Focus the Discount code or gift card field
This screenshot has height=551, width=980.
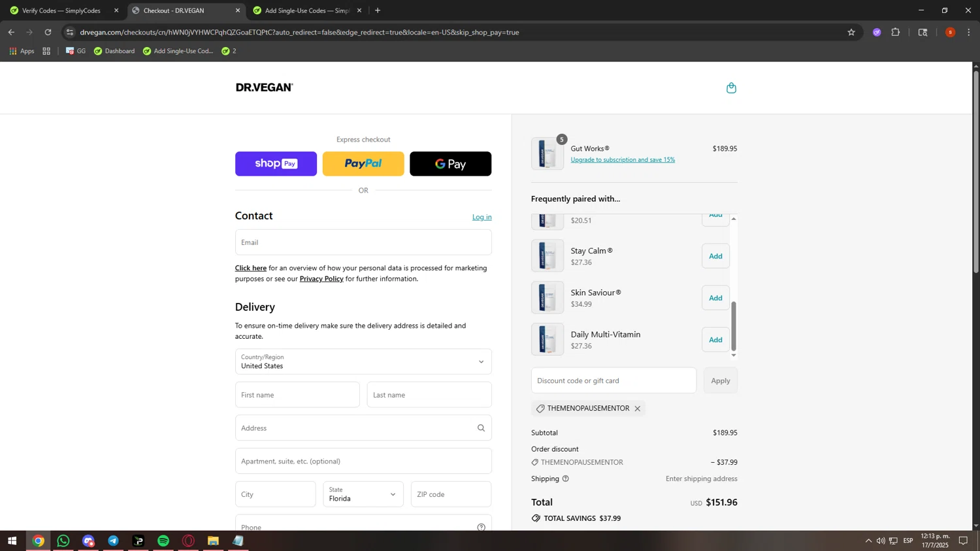(x=613, y=381)
